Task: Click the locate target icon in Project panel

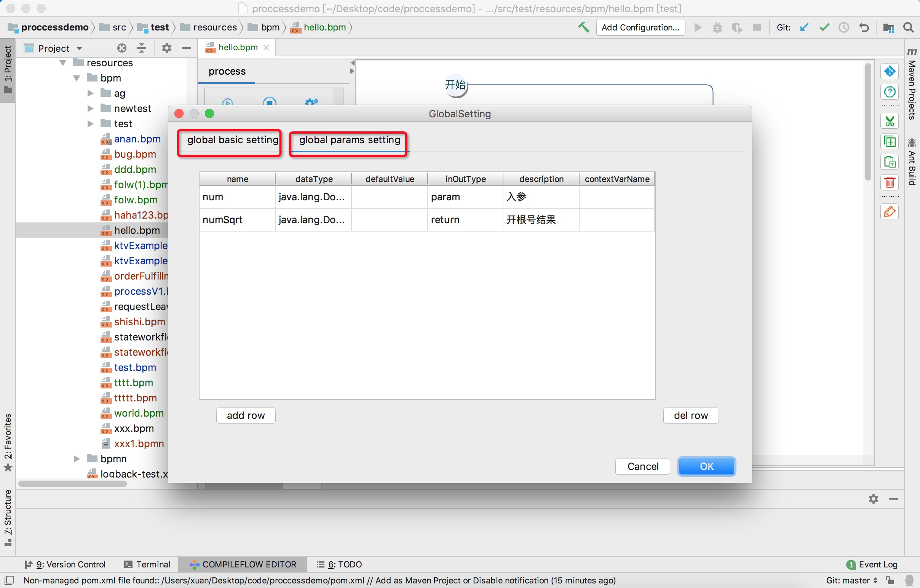Action: 121,48
